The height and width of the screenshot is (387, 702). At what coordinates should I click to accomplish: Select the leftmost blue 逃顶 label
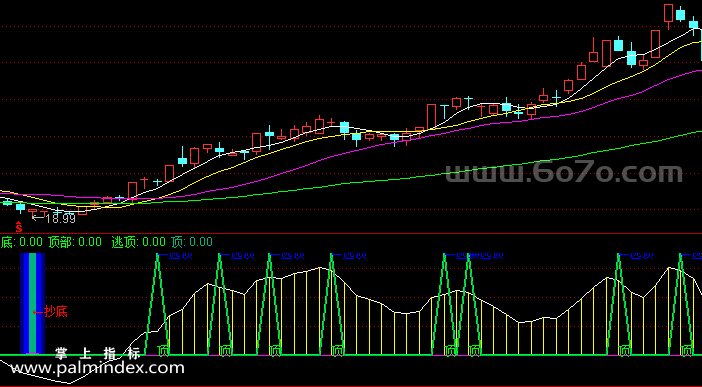click(176, 256)
